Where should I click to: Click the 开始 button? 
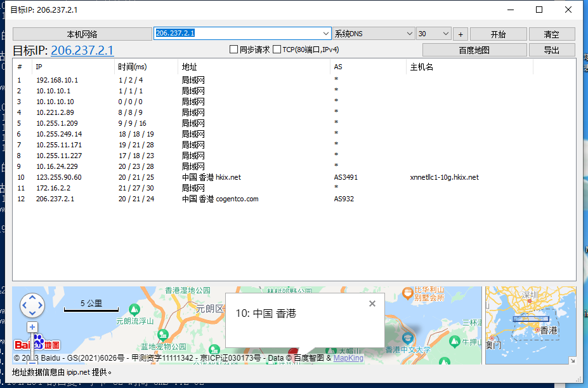pos(498,34)
